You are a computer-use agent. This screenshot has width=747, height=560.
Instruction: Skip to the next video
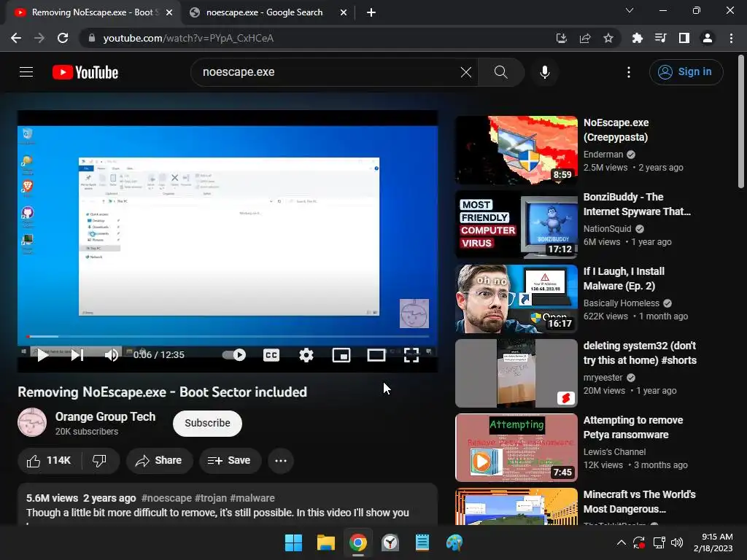[x=77, y=355]
